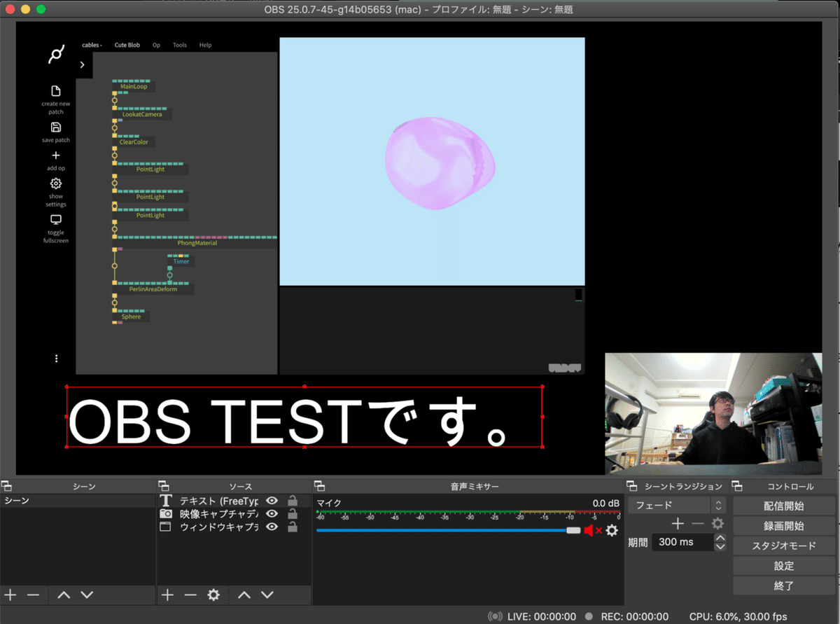Click the three-dot more icon in cables sidebar
840x624 pixels.
coord(56,359)
